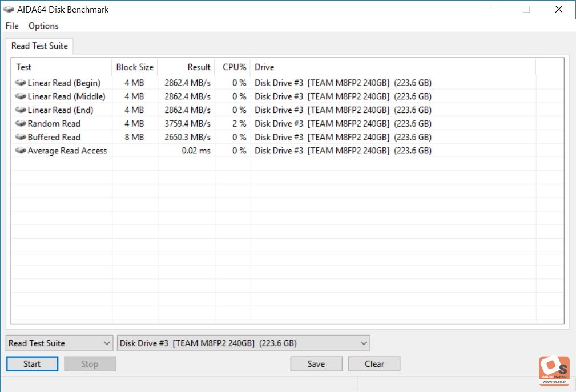The width and height of the screenshot is (576, 392).
Task: Click the Result column header
Action: [x=186, y=67]
